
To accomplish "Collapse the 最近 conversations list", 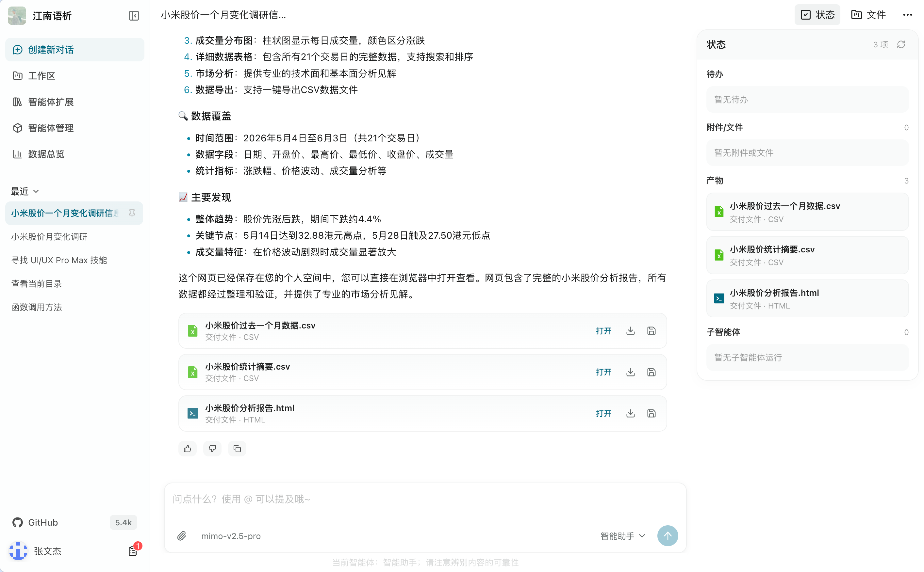I will pyautogui.click(x=25, y=191).
